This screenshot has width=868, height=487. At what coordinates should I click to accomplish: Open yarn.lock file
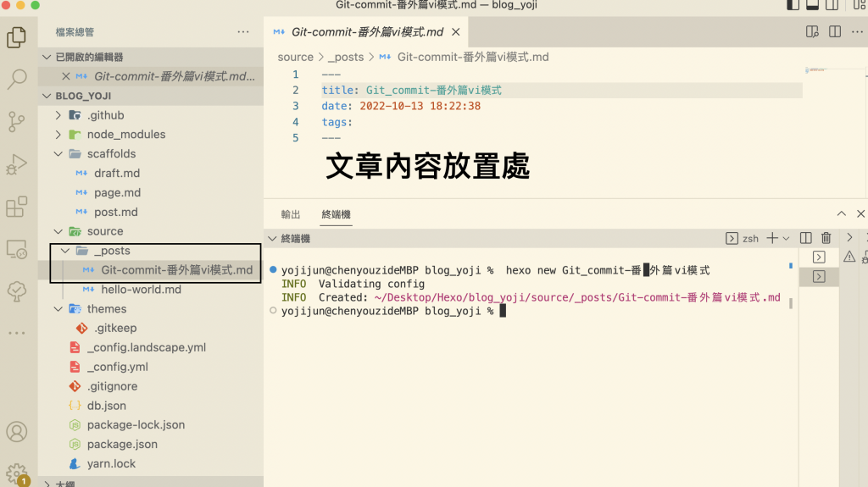(111, 464)
